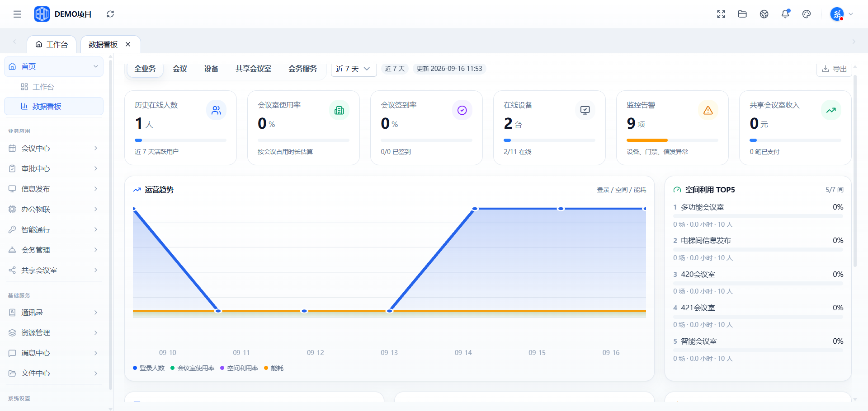The width and height of the screenshot is (868, 411).
Task: Open the theme palette icon
Action: click(x=807, y=14)
